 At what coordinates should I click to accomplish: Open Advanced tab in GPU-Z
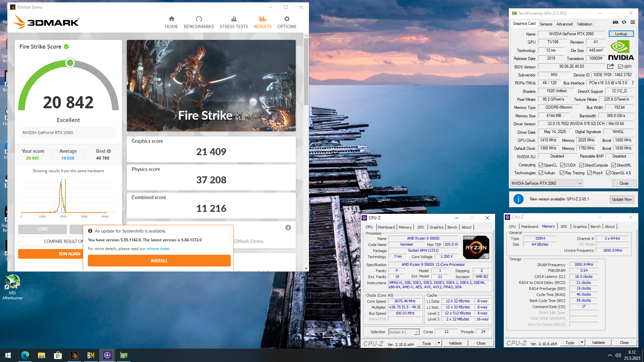(564, 24)
